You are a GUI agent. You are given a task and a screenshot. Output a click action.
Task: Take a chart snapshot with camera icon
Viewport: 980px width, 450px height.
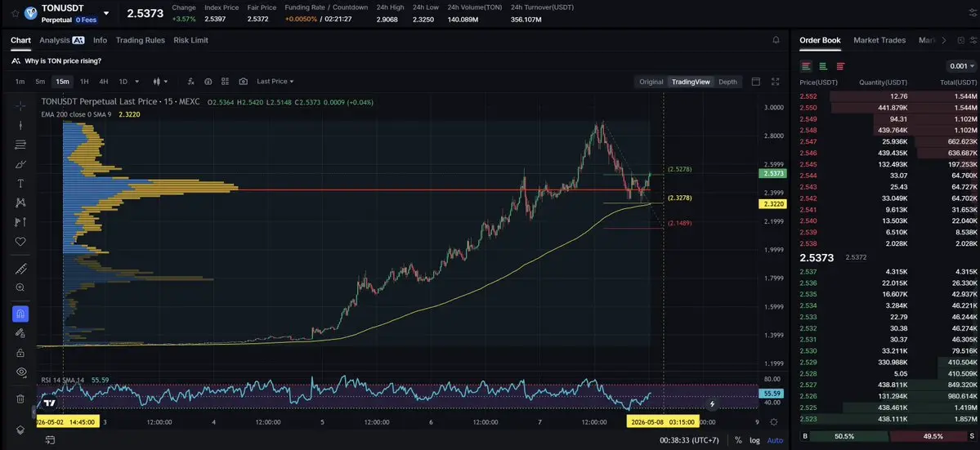point(243,81)
